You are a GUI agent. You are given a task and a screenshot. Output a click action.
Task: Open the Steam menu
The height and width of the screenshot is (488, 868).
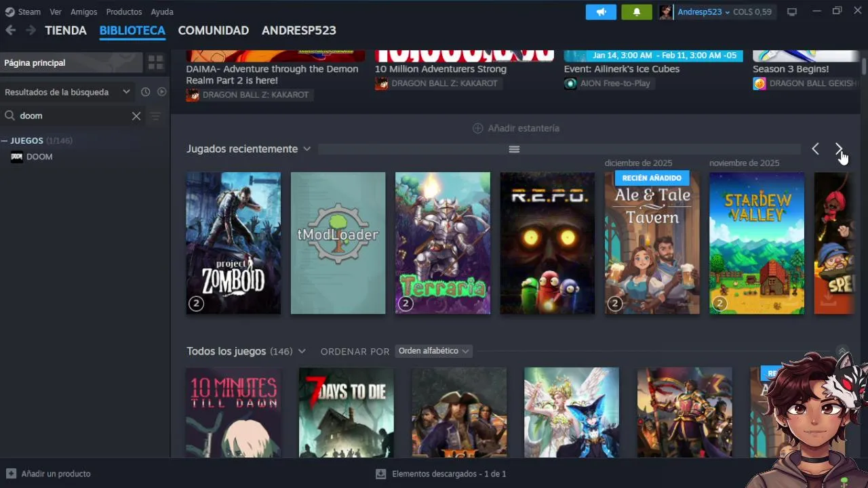tap(29, 12)
